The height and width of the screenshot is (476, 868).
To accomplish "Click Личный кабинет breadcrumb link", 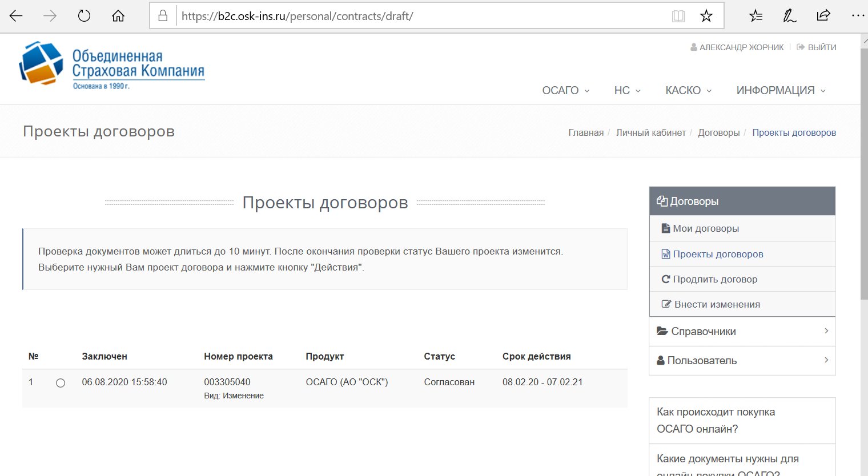I will 650,132.
